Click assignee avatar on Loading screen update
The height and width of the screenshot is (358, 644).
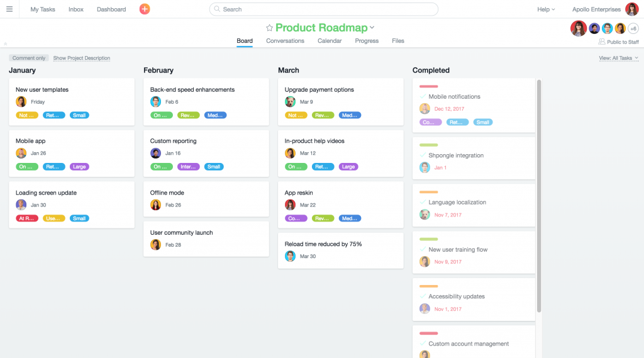pos(21,204)
